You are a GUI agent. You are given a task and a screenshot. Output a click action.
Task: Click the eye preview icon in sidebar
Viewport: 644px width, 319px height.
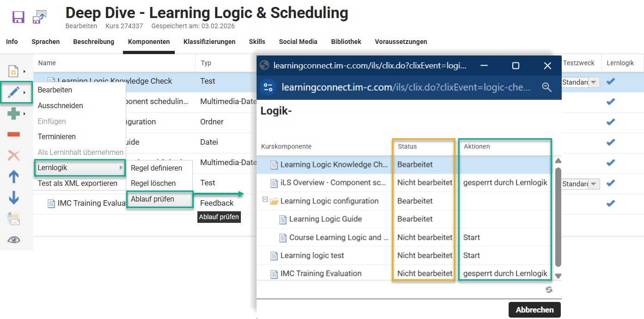click(x=14, y=239)
